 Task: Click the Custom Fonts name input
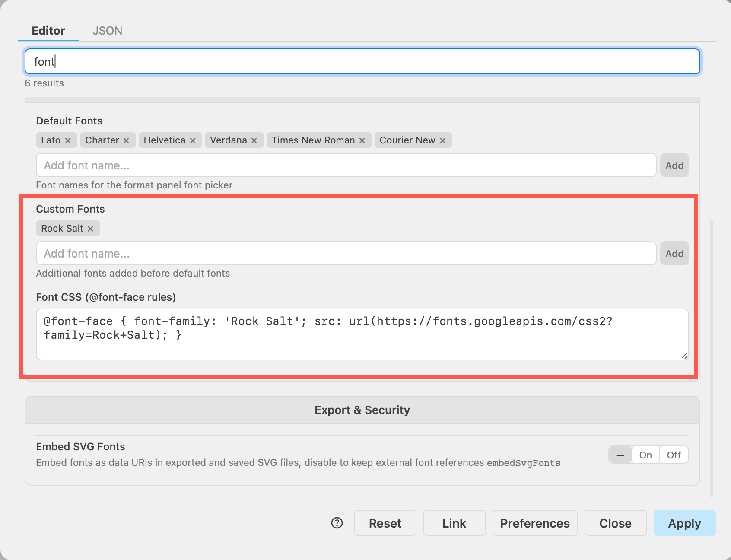346,253
